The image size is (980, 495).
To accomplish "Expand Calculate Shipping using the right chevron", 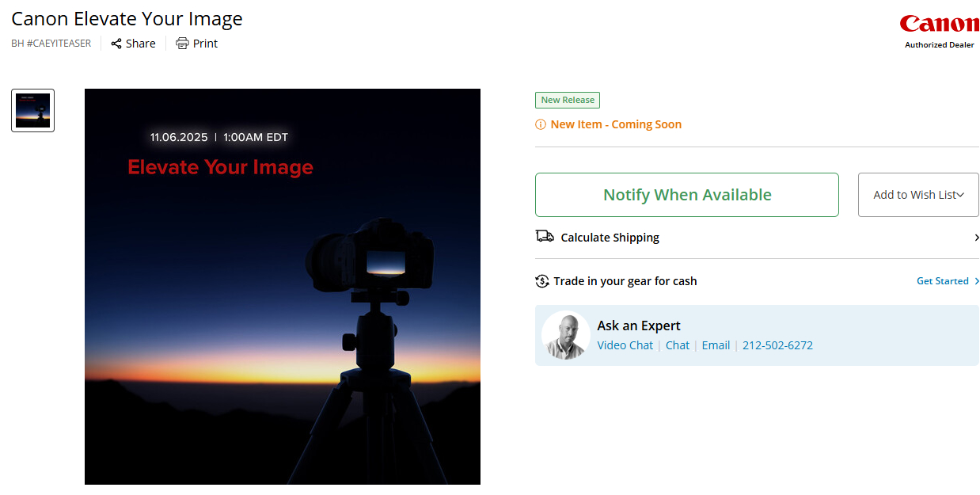I will [x=975, y=238].
